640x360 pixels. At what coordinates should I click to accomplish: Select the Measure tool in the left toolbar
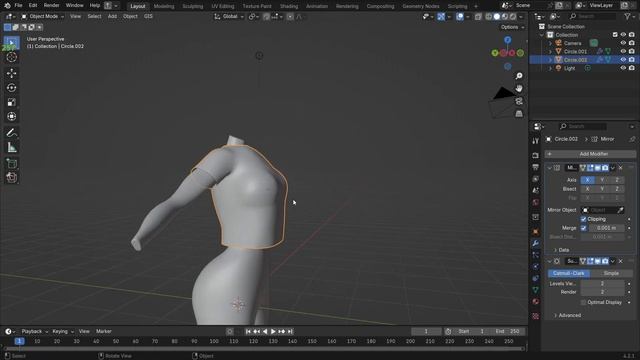[11, 147]
